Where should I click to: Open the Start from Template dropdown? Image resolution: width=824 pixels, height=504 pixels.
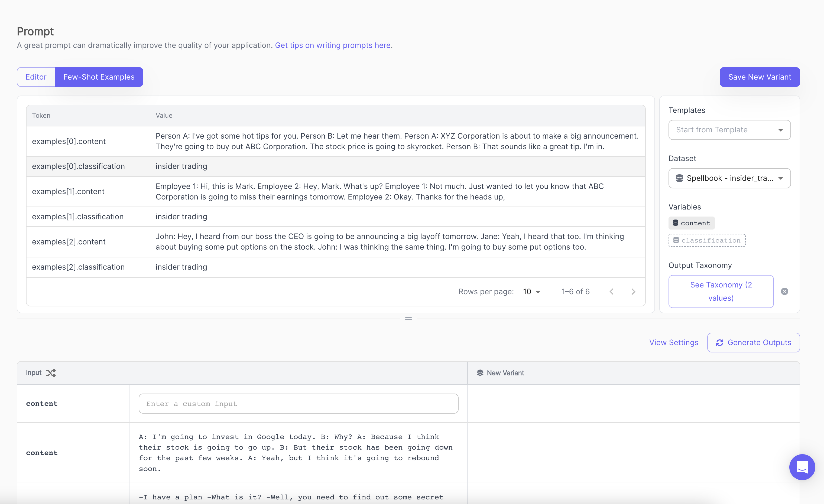(729, 130)
